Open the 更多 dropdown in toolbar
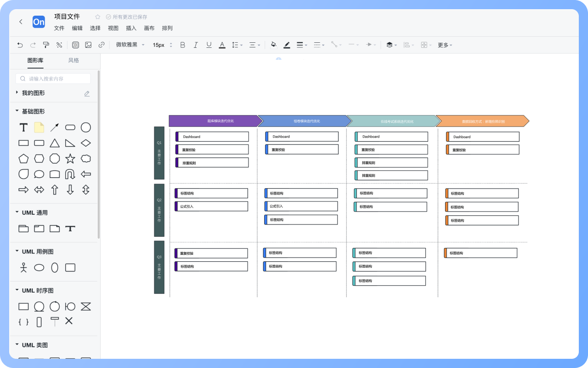The width and height of the screenshot is (588, 368). [445, 45]
